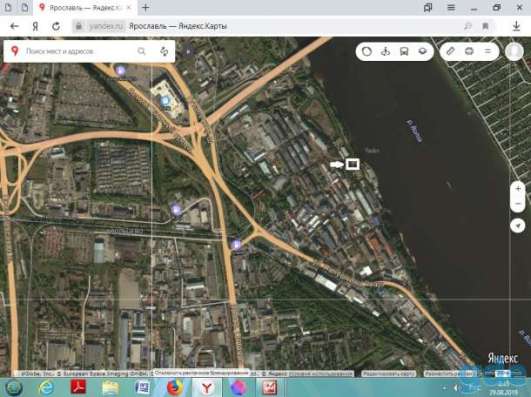Open the route builder icon in the search box

pos(164,51)
